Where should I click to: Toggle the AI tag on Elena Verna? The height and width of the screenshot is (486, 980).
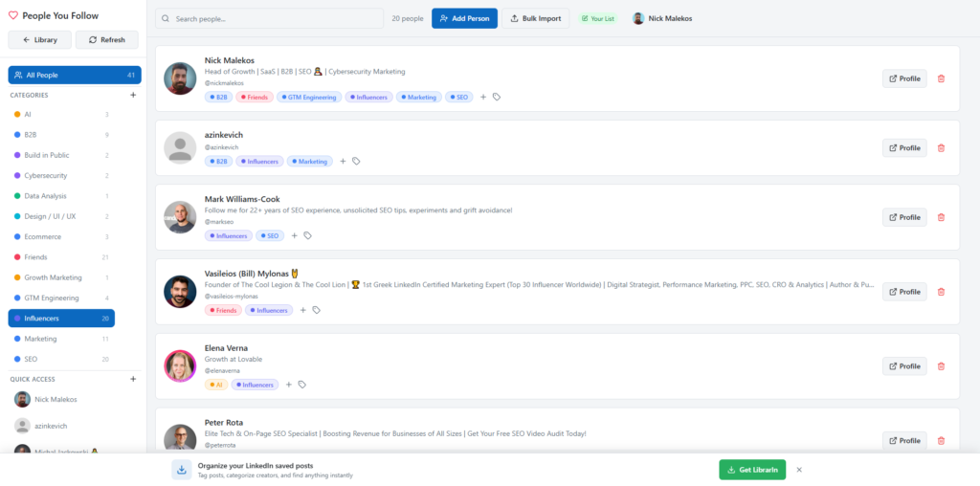pos(216,385)
